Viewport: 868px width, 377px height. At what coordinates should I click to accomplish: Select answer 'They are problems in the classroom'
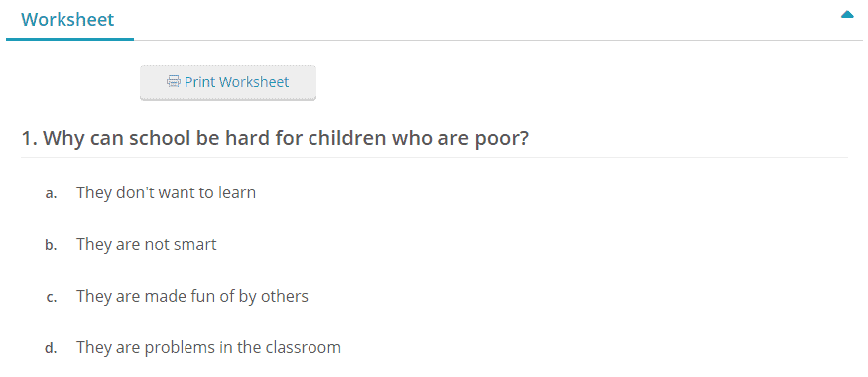(208, 347)
